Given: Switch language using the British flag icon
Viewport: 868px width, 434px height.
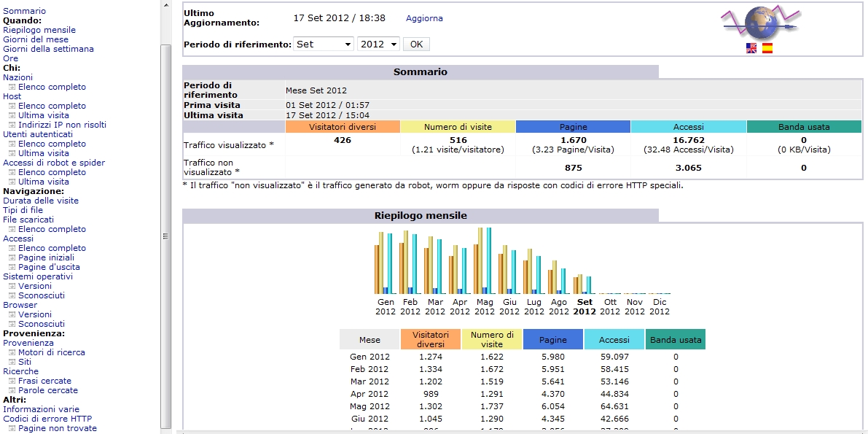Looking at the screenshot, I should pos(751,48).
